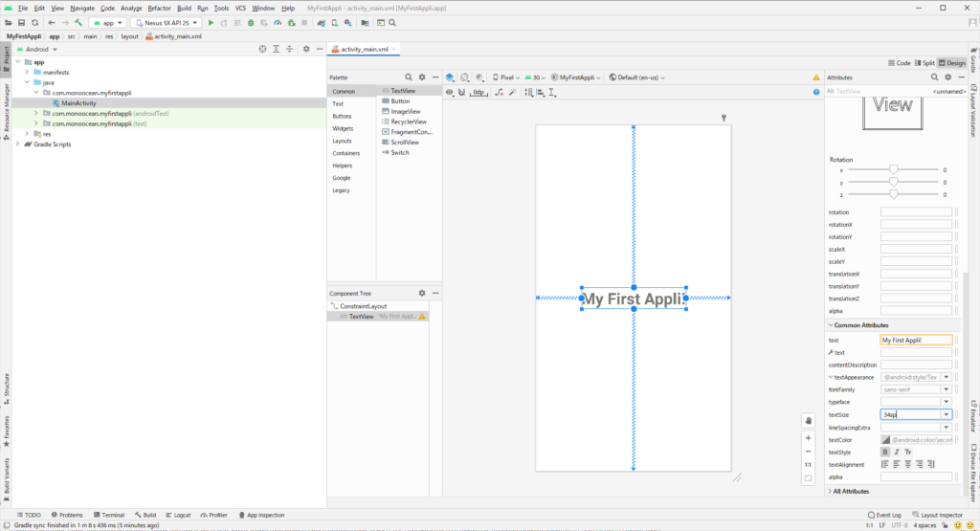Screen dimensions: 980x531
Task: Expand the res folder in project tree
Action: [x=28, y=134]
